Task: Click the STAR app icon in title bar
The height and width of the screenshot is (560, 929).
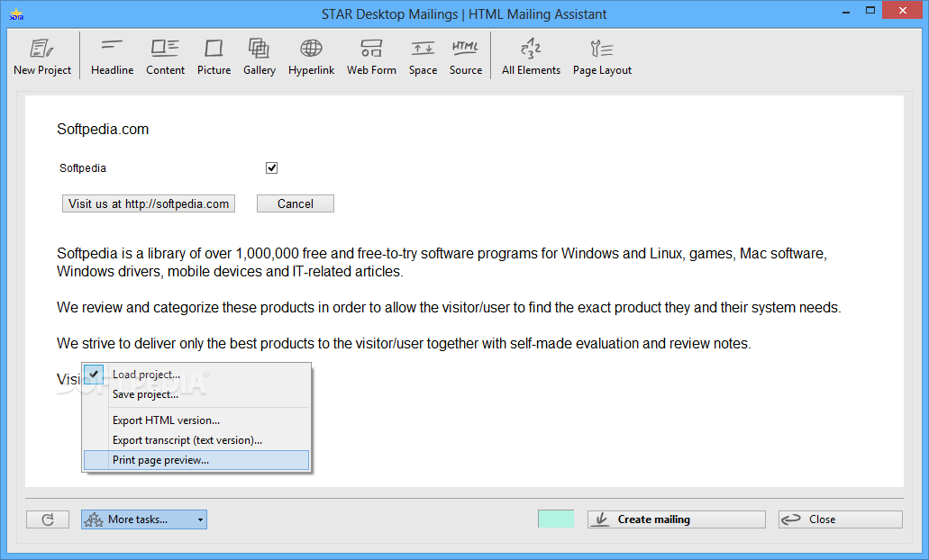Action: 16,14
